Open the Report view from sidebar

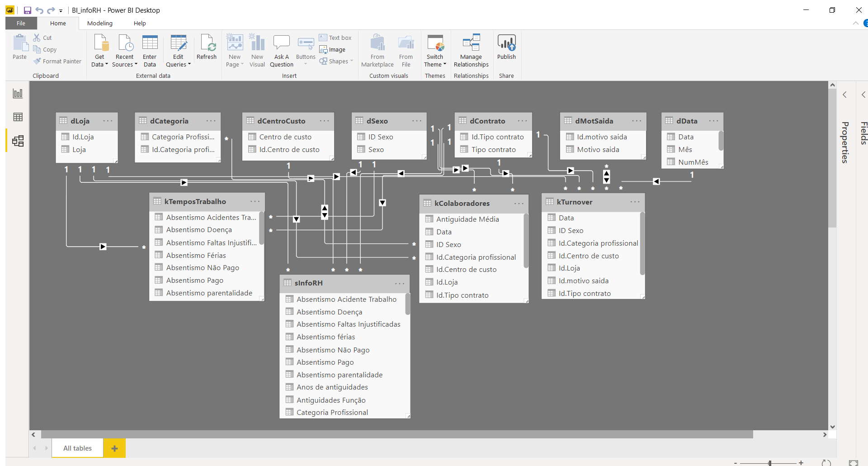18,94
